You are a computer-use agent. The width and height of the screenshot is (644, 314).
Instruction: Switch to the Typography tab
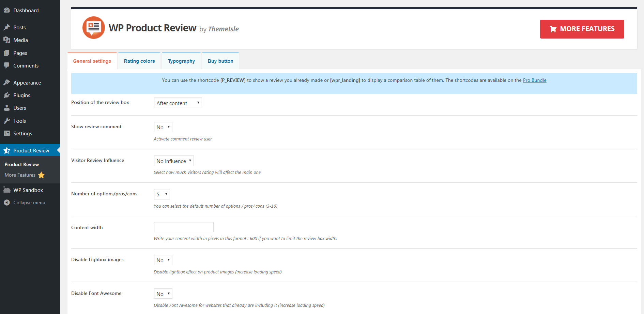[181, 61]
